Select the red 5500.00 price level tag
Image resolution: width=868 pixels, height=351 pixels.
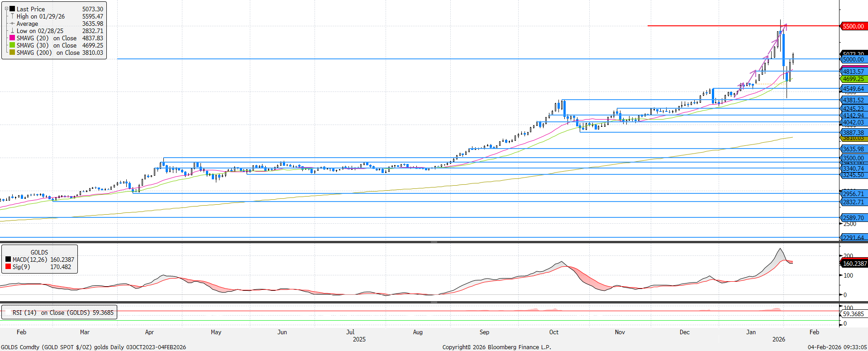coord(853,26)
